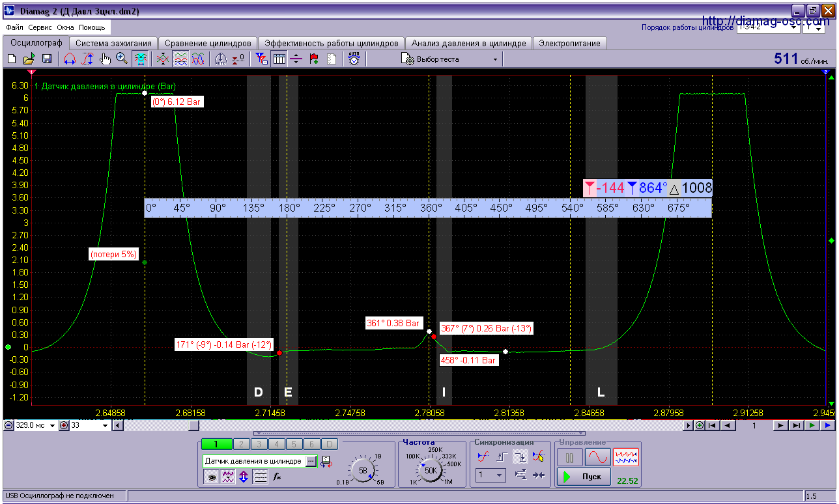Open the 329.0 мс time scale dropdown
Viewport: 839px width, 504px height.
[x=36, y=425]
